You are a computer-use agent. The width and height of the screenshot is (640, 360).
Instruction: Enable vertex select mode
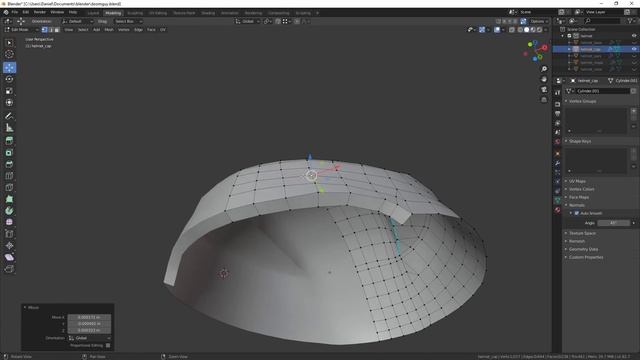click(x=44, y=30)
